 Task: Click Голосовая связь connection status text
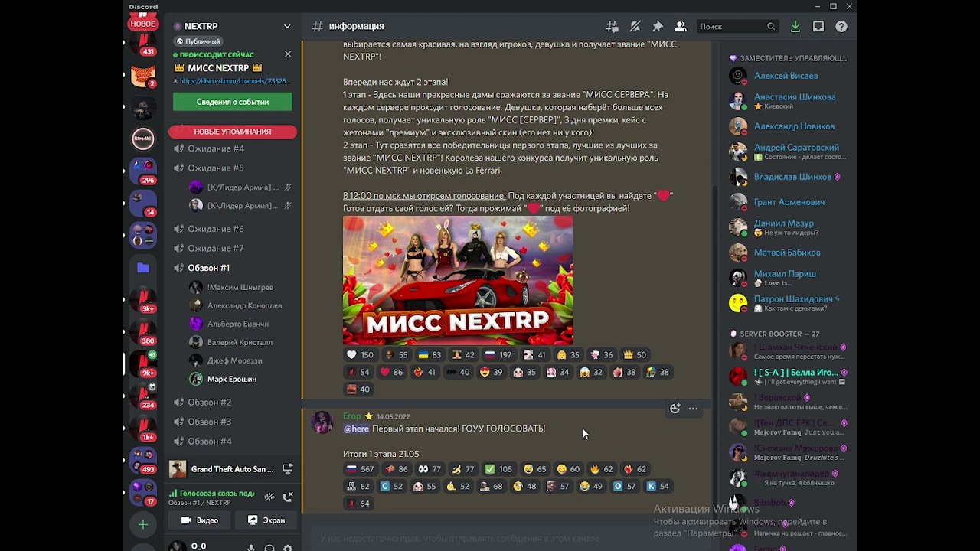point(217,494)
